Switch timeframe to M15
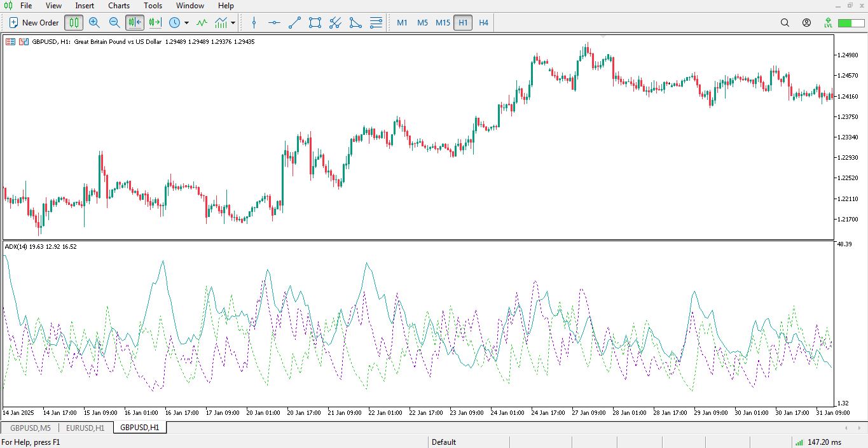Screen dimensions: 868x448 pyautogui.click(x=443, y=22)
